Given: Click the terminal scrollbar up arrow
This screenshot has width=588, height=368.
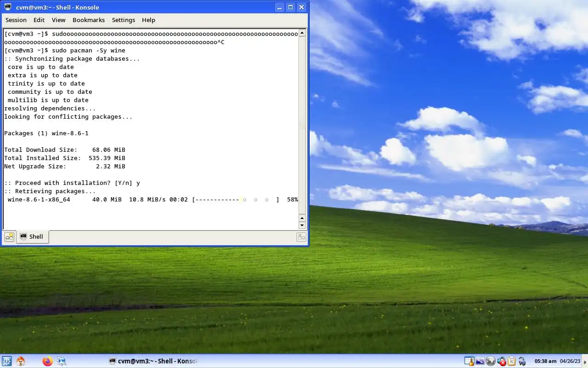Looking at the screenshot, I should pos(302,33).
